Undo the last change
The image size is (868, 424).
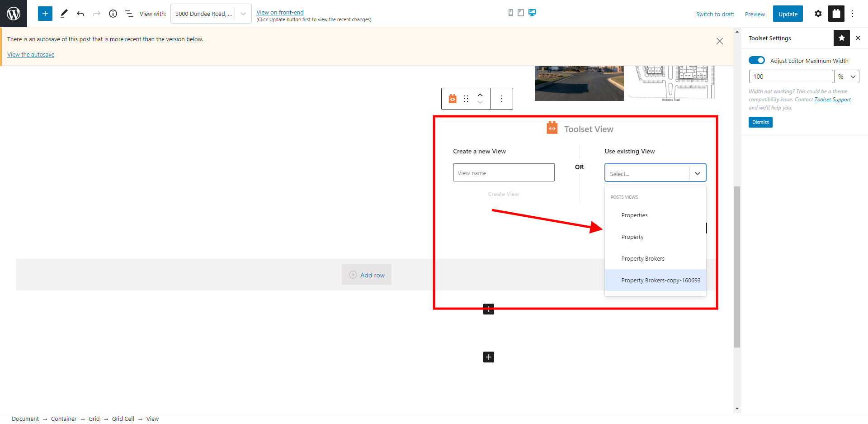tap(80, 14)
